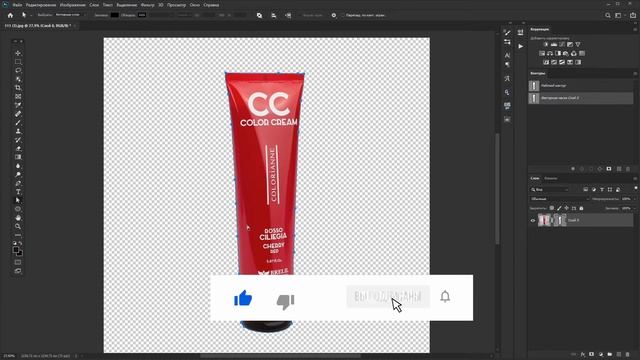This screenshot has width=640, height=360.
Task: Toggle the layer filtering switch
Action: point(636,188)
